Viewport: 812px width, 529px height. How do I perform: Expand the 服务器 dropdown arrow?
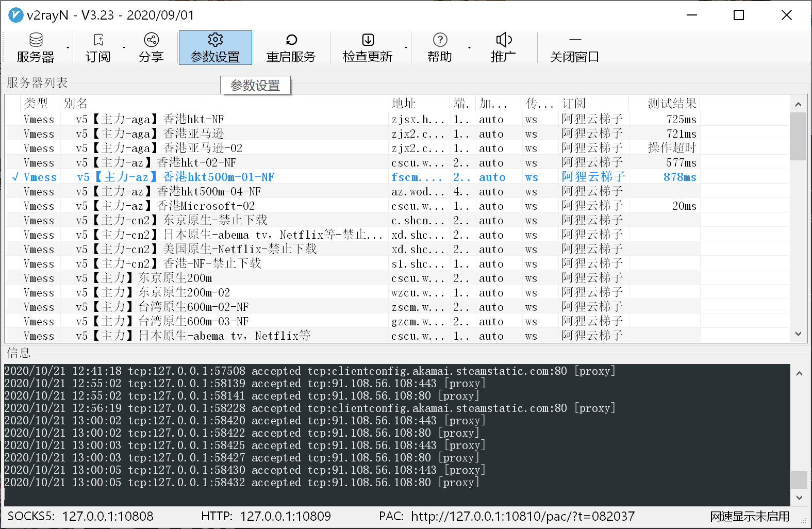[68, 48]
